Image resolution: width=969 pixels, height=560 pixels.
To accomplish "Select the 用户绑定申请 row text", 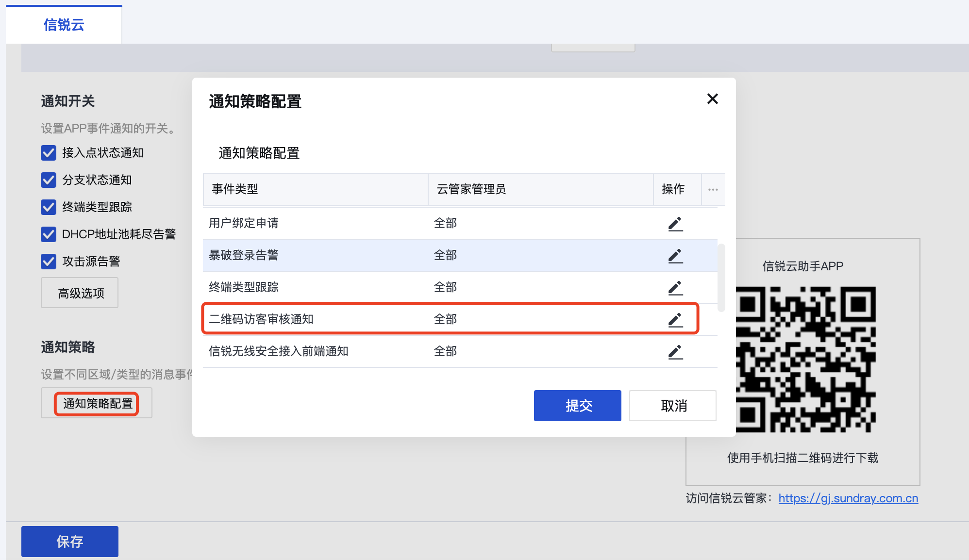I will [244, 223].
